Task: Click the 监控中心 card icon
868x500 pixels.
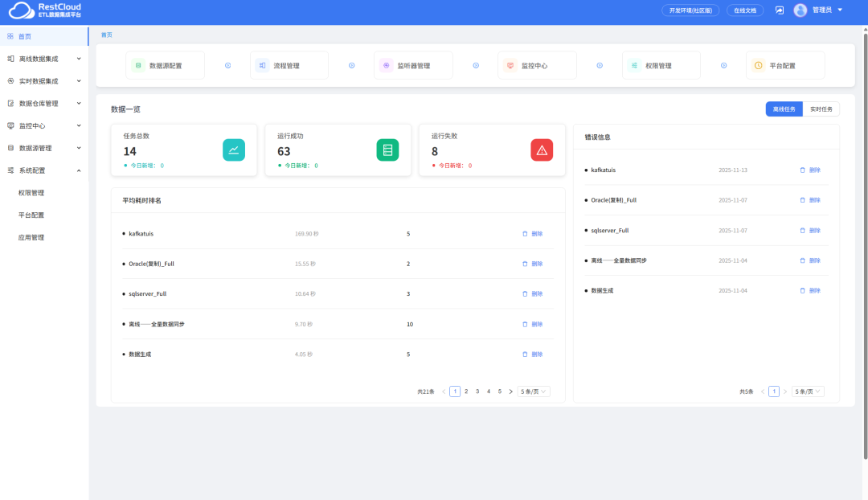Action: (510, 65)
